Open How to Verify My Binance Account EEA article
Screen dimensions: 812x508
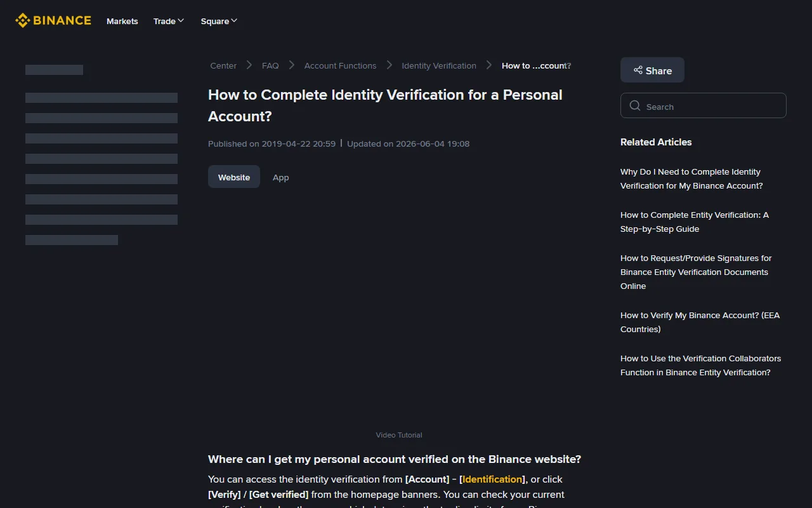[700, 322]
